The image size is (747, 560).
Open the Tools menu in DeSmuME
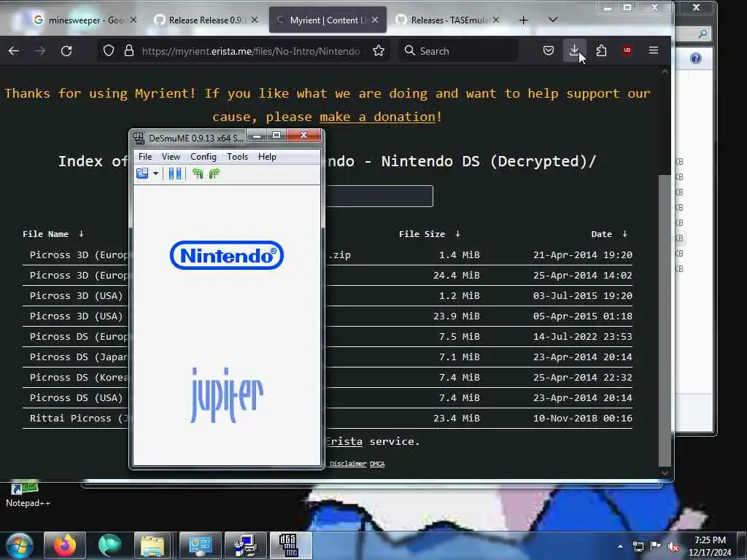(x=237, y=157)
